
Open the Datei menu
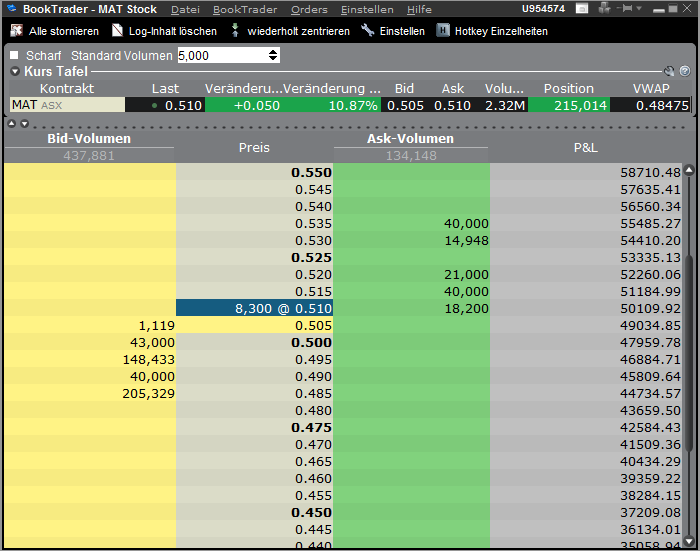(x=185, y=9)
